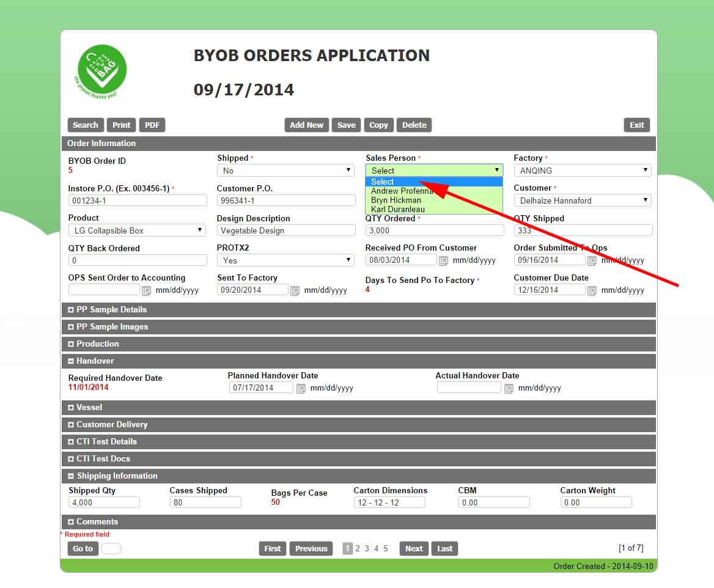Screen dimensions: 714x588
Task: Export the order as PDF
Action: [x=152, y=125]
